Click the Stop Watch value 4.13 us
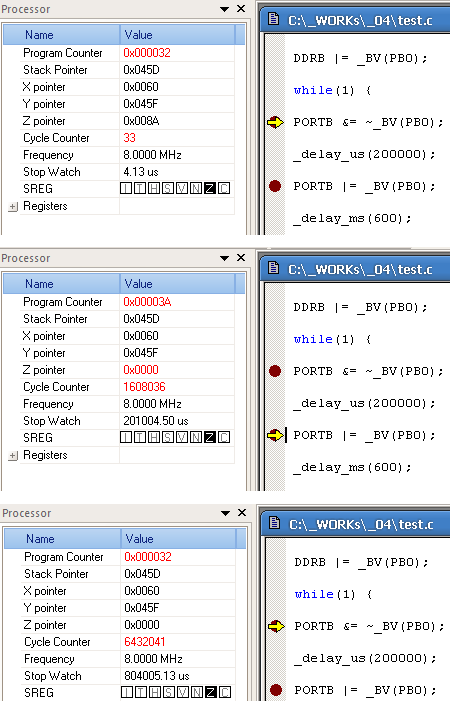This screenshot has height=701, width=450. point(141,172)
